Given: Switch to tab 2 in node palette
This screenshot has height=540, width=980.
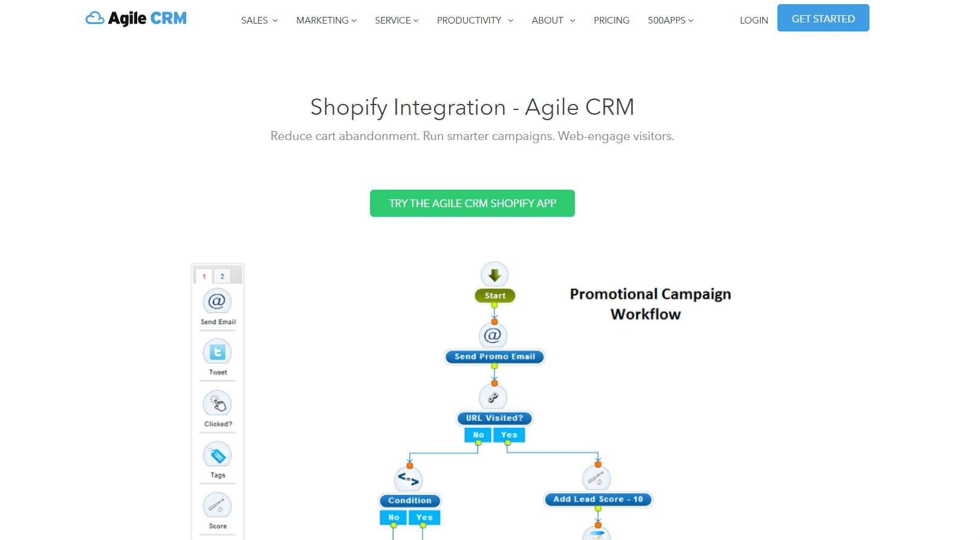Looking at the screenshot, I should (x=222, y=276).
